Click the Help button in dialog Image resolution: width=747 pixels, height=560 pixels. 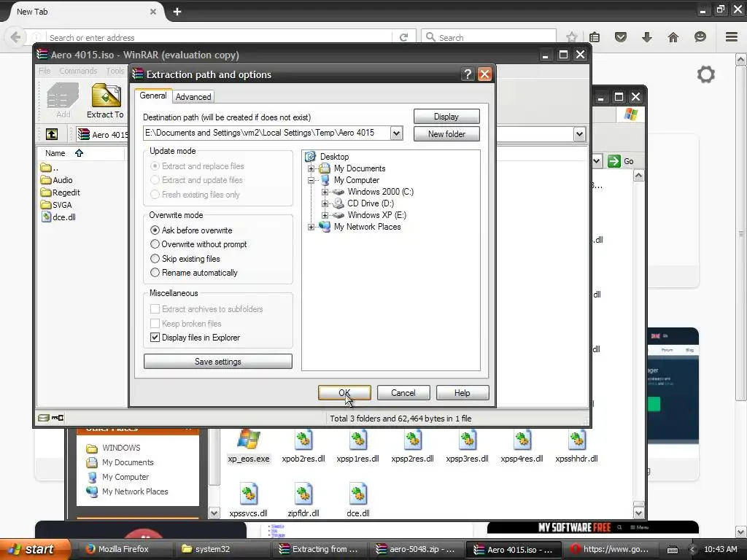[462, 393]
